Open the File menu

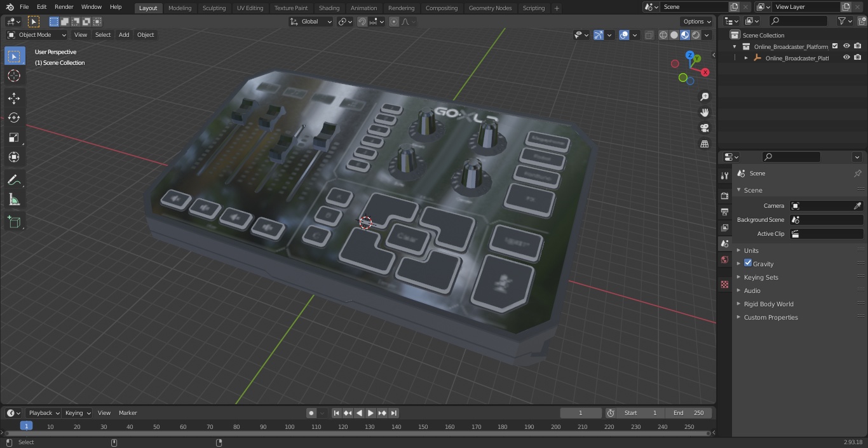tap(24, 7)
